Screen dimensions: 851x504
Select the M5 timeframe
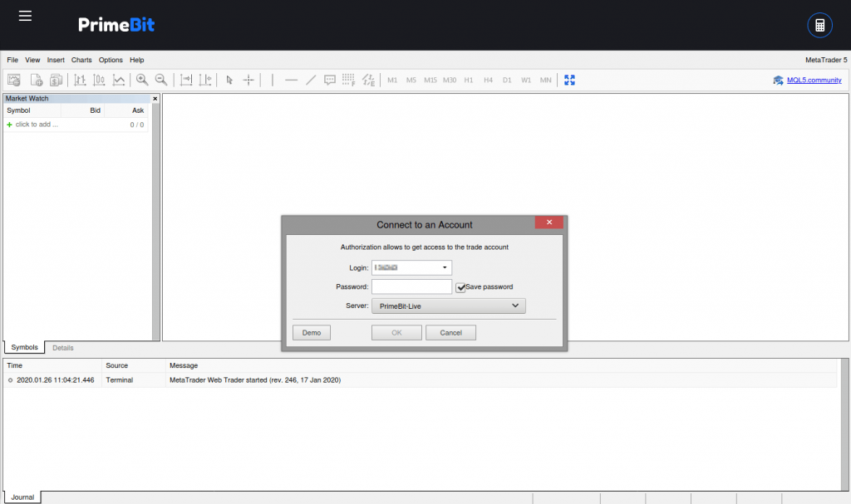(411, 81)
